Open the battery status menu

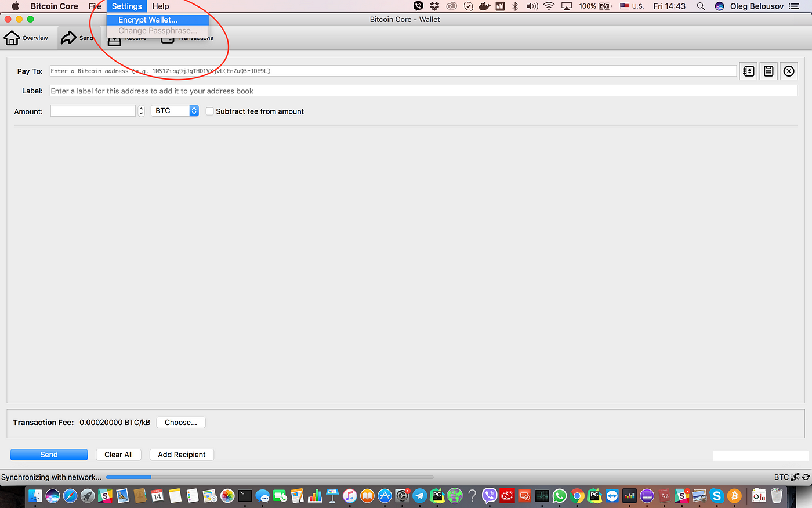595,6
